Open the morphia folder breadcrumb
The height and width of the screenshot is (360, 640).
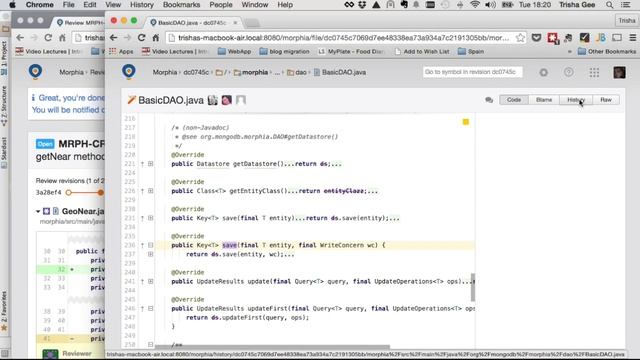[x=251, y=72]
